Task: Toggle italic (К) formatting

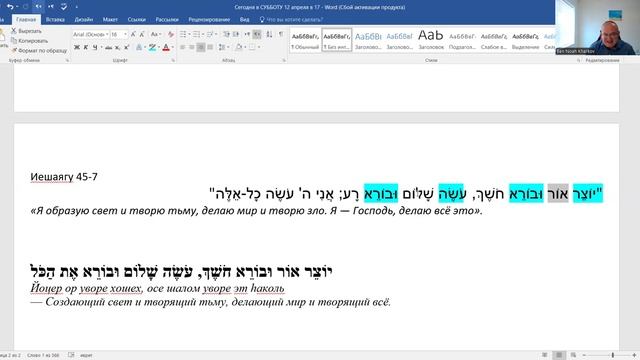Action: pos(86,47)
